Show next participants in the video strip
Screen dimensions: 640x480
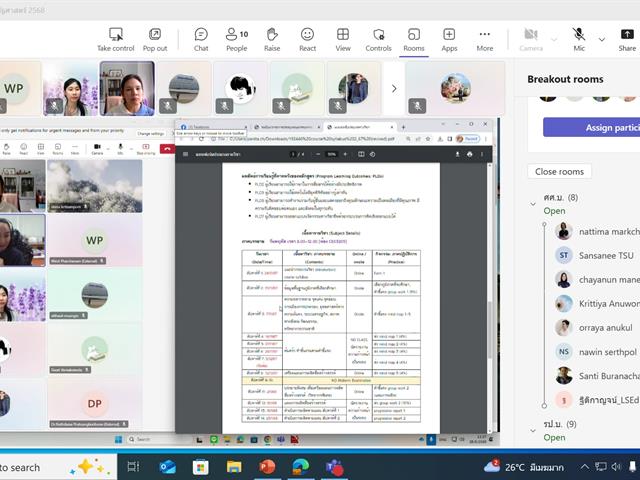click(x=394, y=88)
